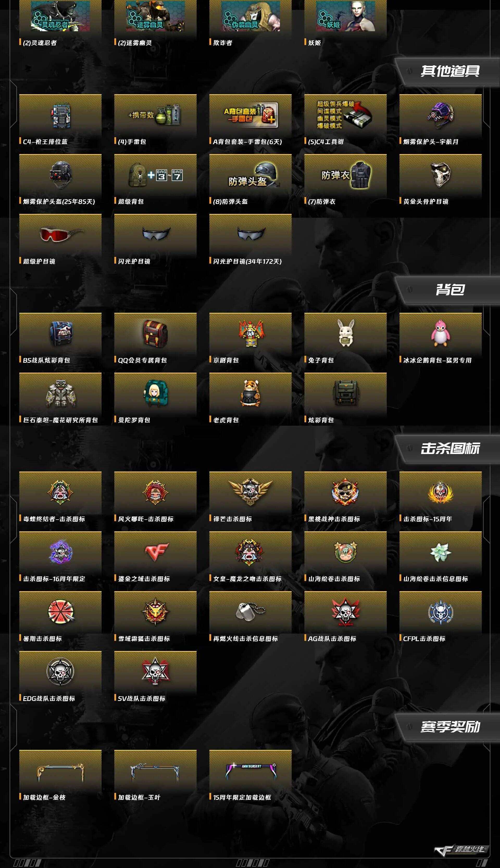Screen dimensions: 500x868
Task: Click the 妖姬 character thumbnail
Action: (x=346, y=16)
